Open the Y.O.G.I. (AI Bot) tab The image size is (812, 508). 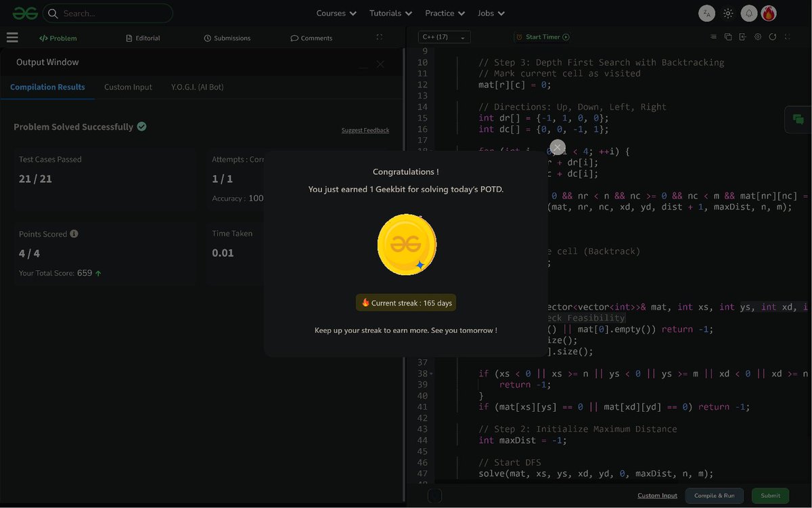[x=198, y=87]
